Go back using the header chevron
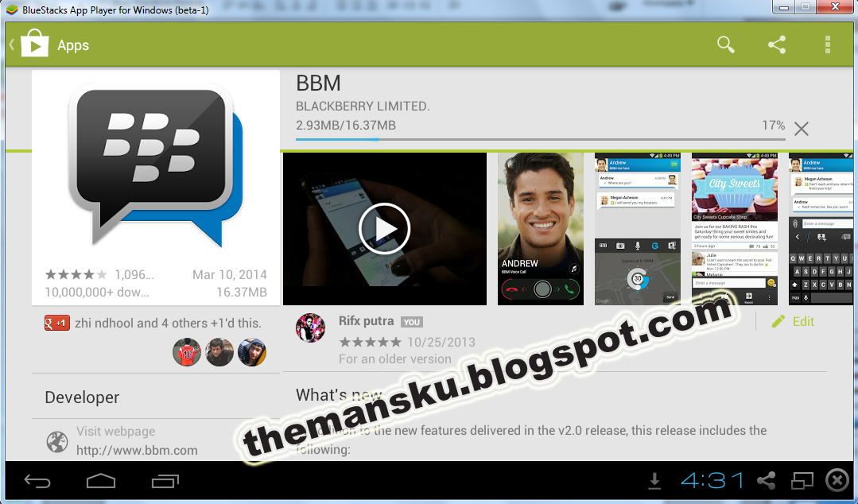 (11, 44)
